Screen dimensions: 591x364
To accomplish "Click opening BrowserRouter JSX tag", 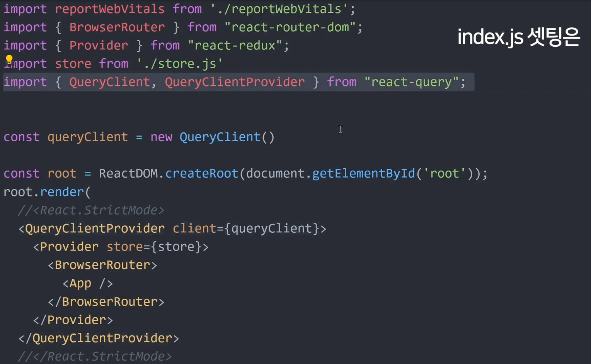I will click(x=102, y=265).
